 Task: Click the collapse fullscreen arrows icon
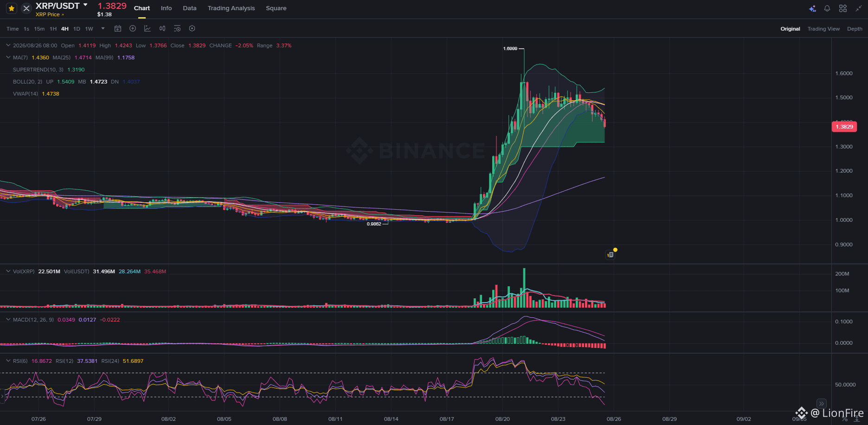[x=859, y=8]
